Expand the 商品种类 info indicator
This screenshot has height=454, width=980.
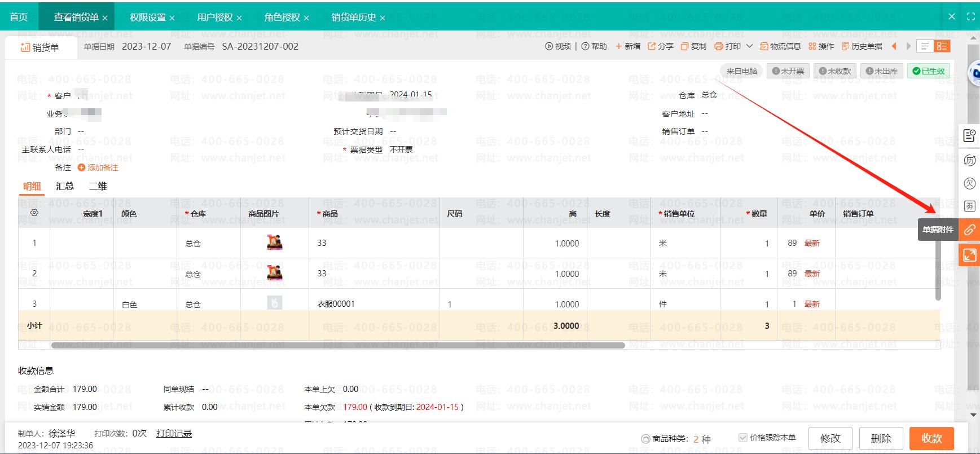tap(645, 439)
